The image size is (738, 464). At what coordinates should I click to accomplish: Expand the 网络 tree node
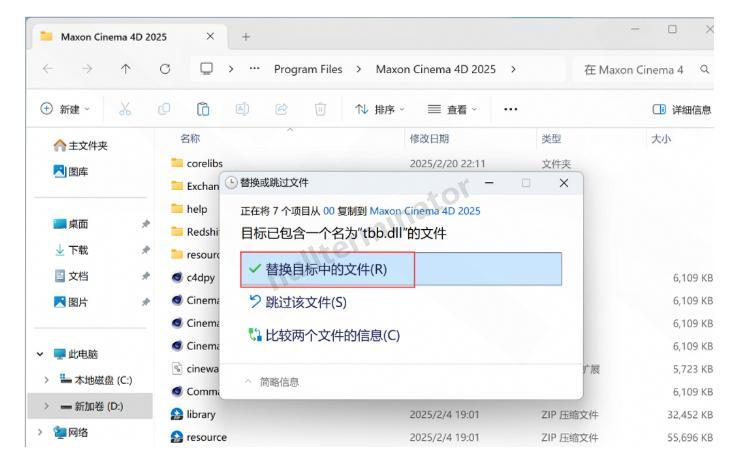[40, 432]
